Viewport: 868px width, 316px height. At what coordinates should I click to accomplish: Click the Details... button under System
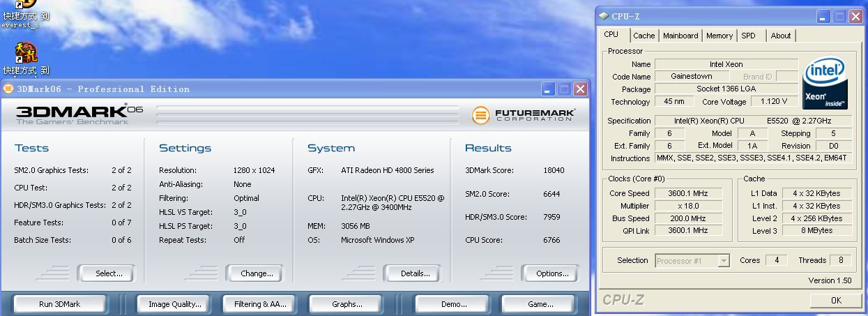[413, 273]
